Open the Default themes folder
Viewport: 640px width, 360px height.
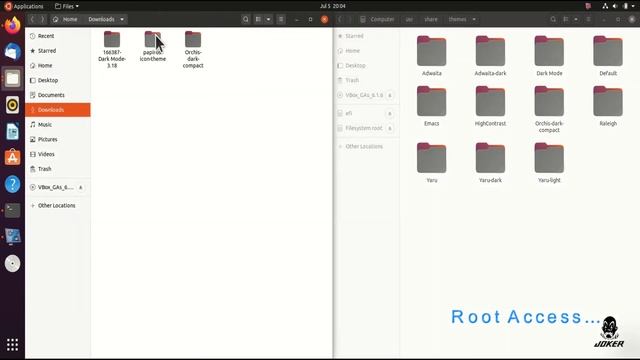click(608, 51)
